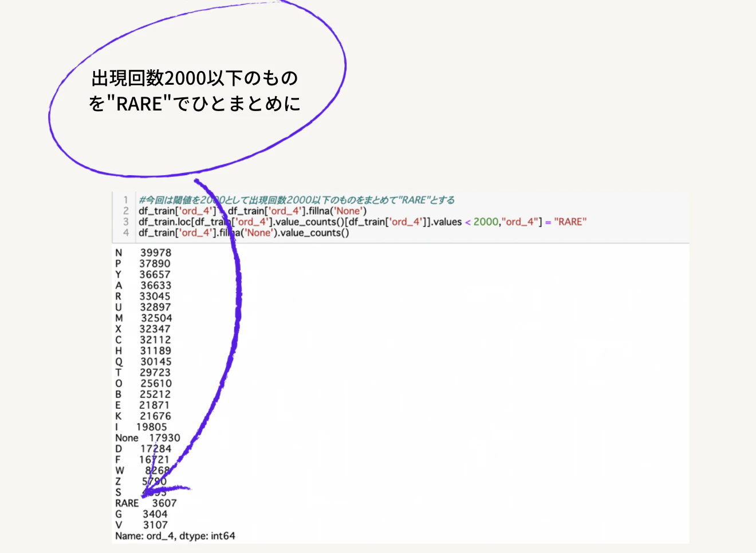Click line number 2 in the code cell
The width and height of the screenshot is (756, 553).
pos(125,211)
